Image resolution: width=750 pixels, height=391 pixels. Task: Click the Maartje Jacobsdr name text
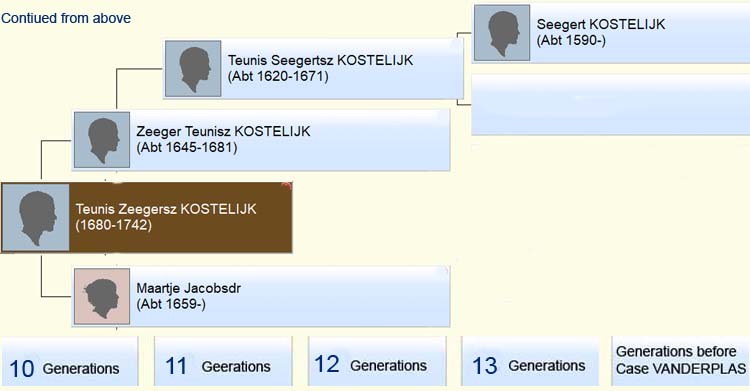[188, 288]
